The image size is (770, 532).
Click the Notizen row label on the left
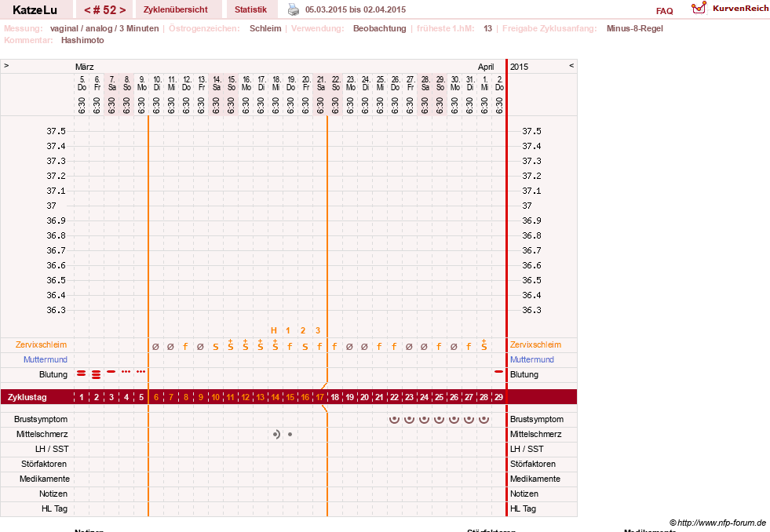[x=53, y=494]
